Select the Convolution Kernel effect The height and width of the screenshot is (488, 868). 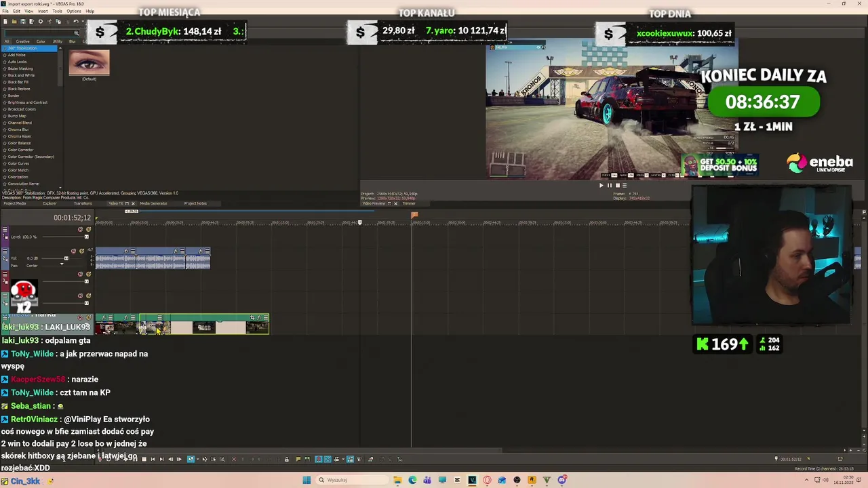point(24,184)
